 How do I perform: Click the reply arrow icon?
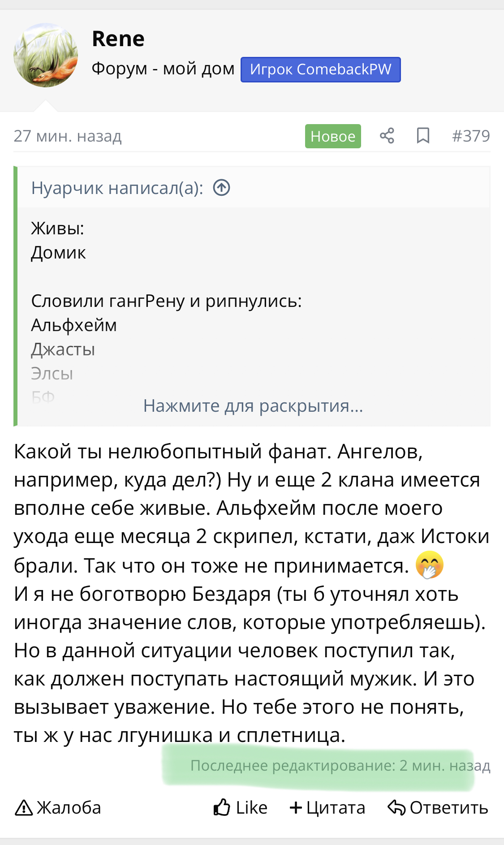pyautogui.click(x=396, y=807)
